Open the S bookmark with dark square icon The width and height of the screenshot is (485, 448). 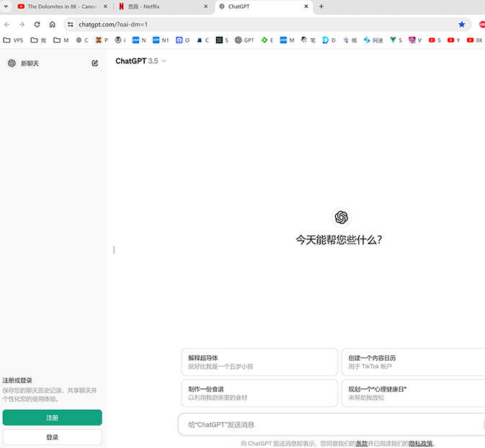pos(222,40)
